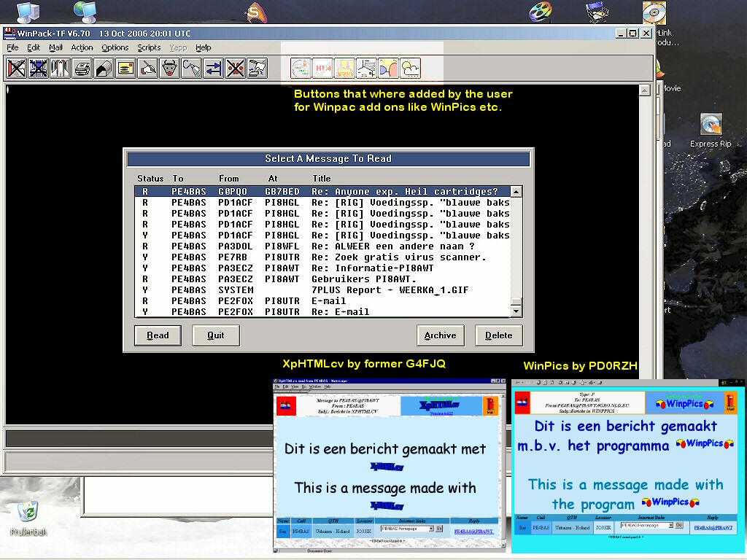Select message 'Gebruikers PI8AWT.'

[x=322, y=279]
